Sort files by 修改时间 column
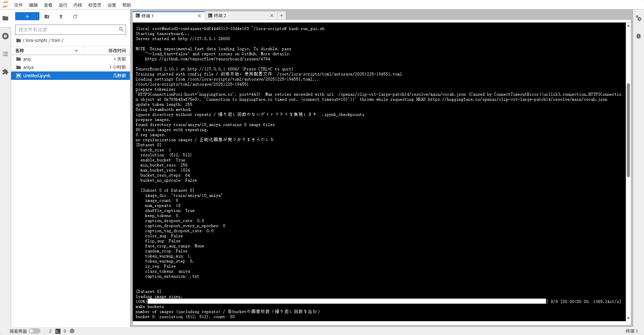The image size is (644, 335). pyautogui.click(x=117, y=51)
